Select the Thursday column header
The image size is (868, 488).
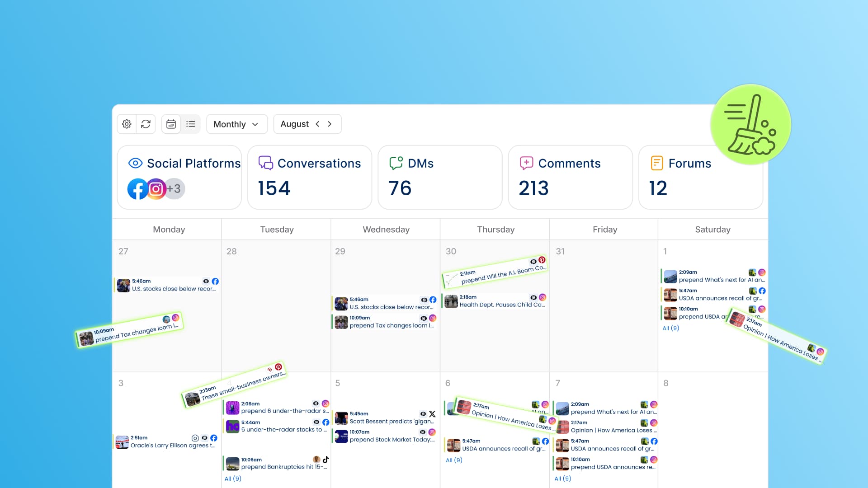point(495,229)
